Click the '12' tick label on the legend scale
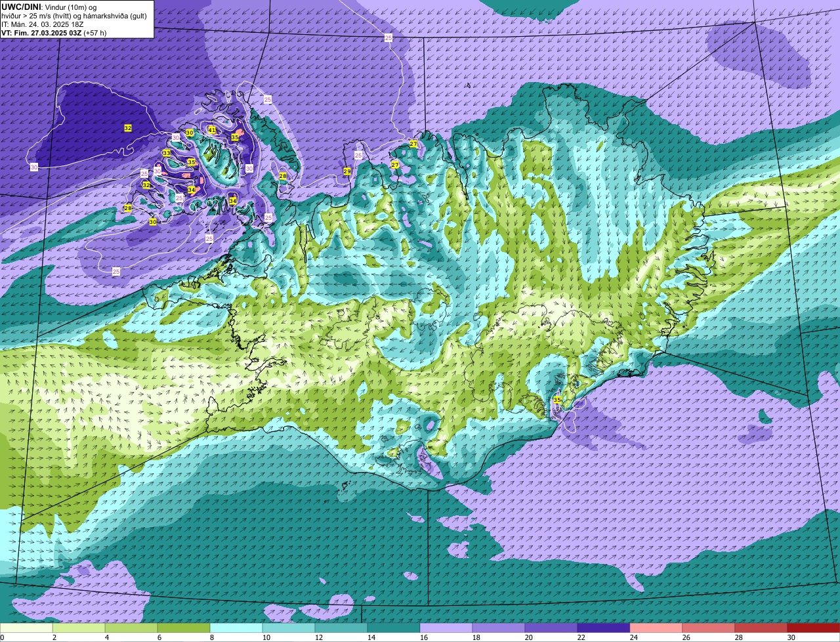 (318, 637)
